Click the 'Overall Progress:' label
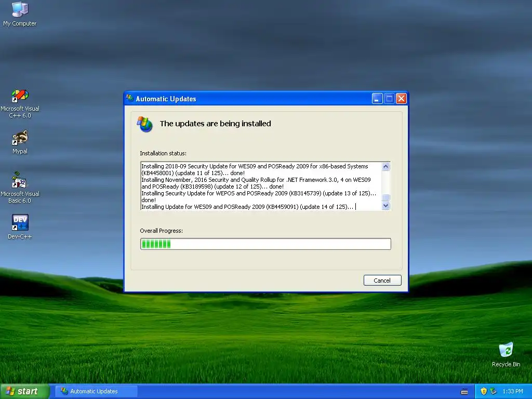This screenshot has height=399, width=532. tap(162, 230)
